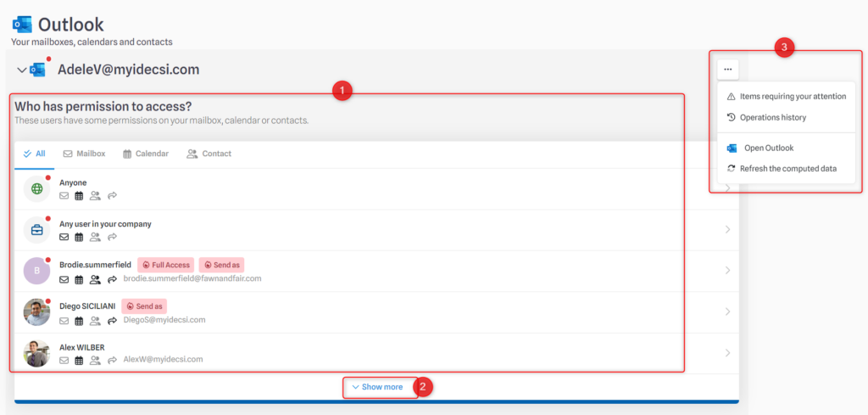
Task: Click the contacts icon in Brodie.summerfield row
Action: click(x=95, y=280)
